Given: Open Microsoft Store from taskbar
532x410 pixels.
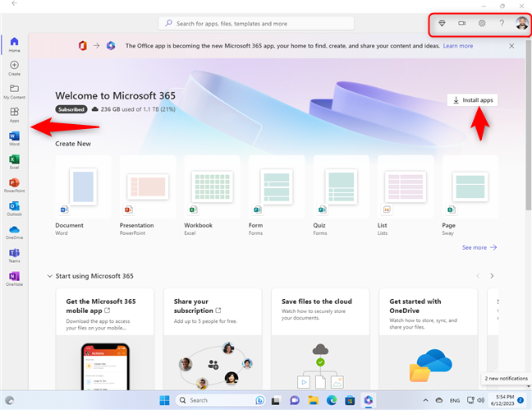Looking at the screenshot, I should (350, 400).
